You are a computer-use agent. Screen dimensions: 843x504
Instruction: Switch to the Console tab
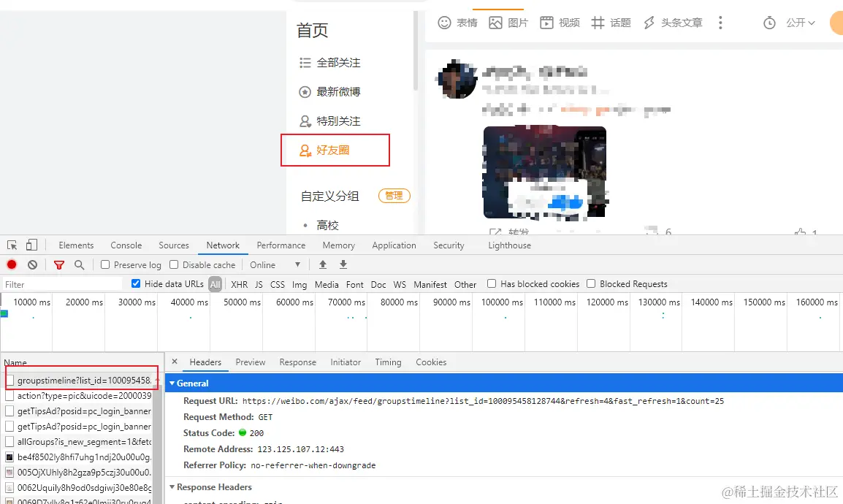click(x=126, y=245)
